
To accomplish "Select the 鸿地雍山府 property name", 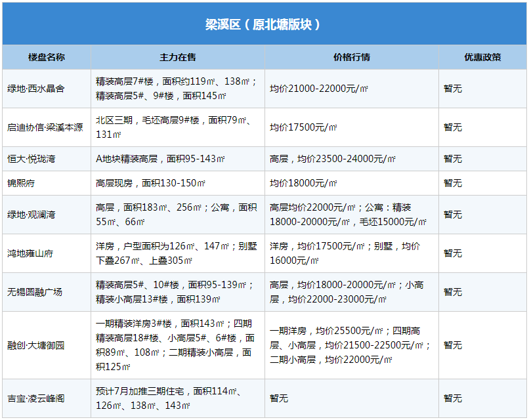I will point(30,253).
